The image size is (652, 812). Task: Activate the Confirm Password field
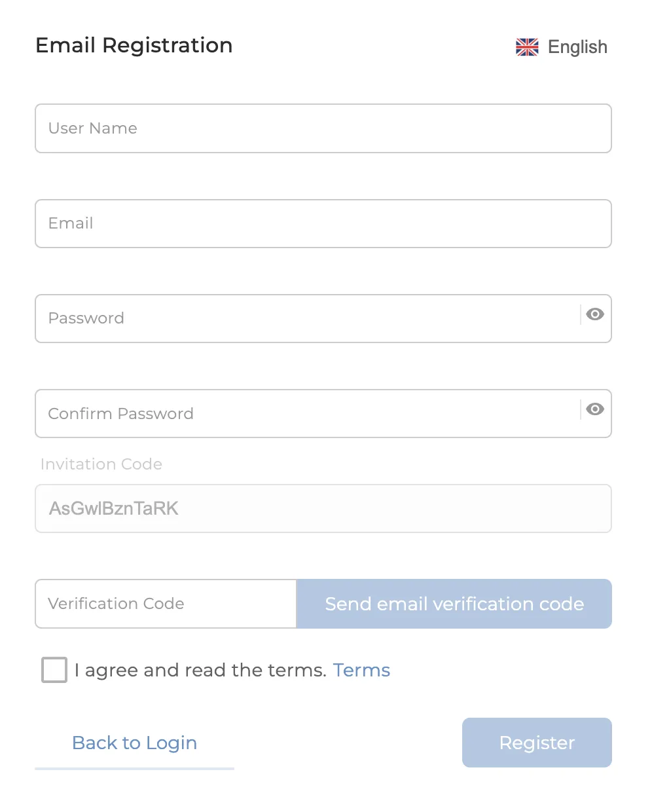308,414
